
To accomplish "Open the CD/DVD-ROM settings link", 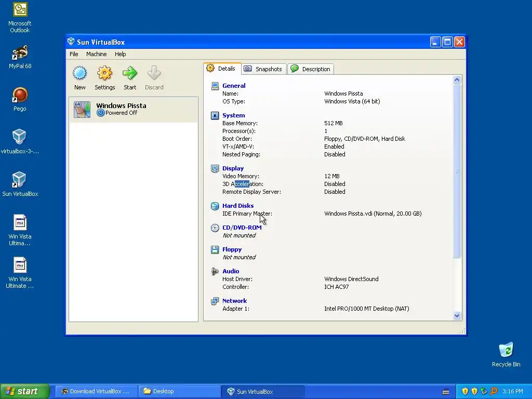I will [242, 228].
